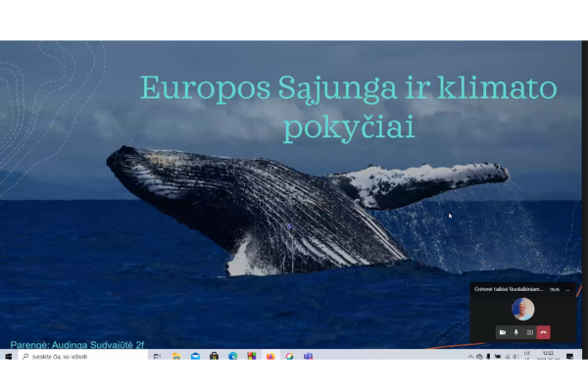Hang up the Teams call
The height and width of the screenshot is (392, 588).
coord(543,332)
